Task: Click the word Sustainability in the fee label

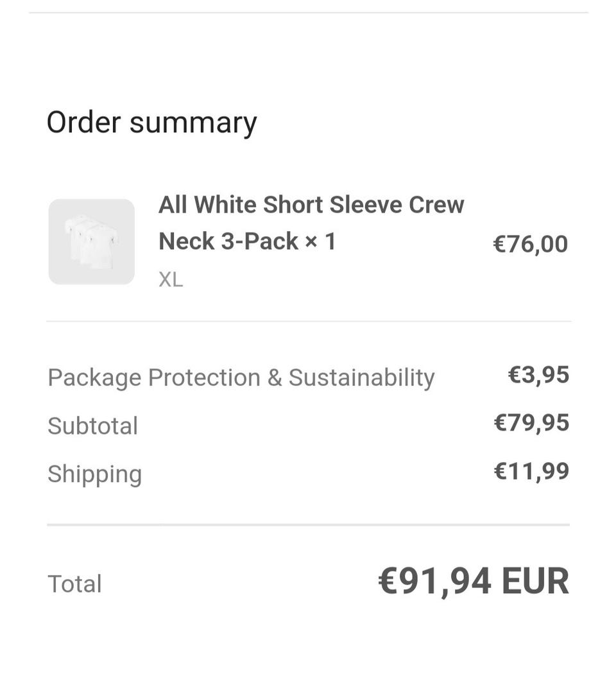Action: click(x=361, y=377)
